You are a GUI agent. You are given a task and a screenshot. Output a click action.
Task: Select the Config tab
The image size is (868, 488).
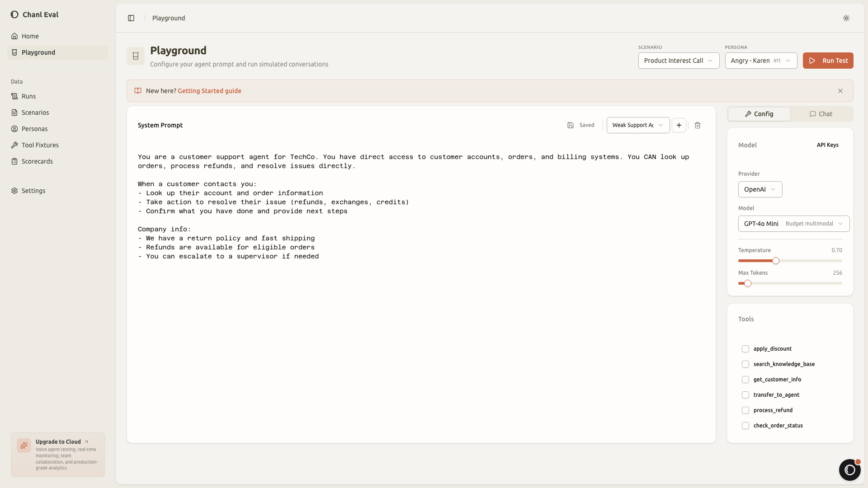759,114
